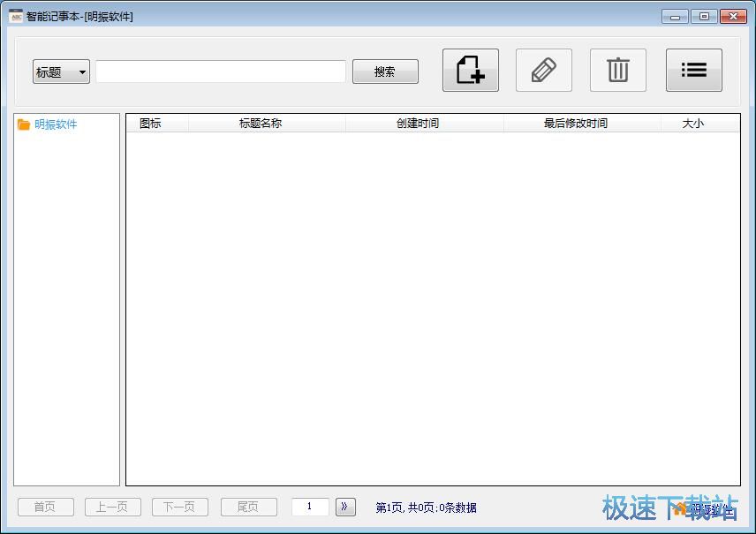This screenshot has height=534, width=756.
Task: Maximize the 智能记事本 window
Action: (x=704, y=17)
